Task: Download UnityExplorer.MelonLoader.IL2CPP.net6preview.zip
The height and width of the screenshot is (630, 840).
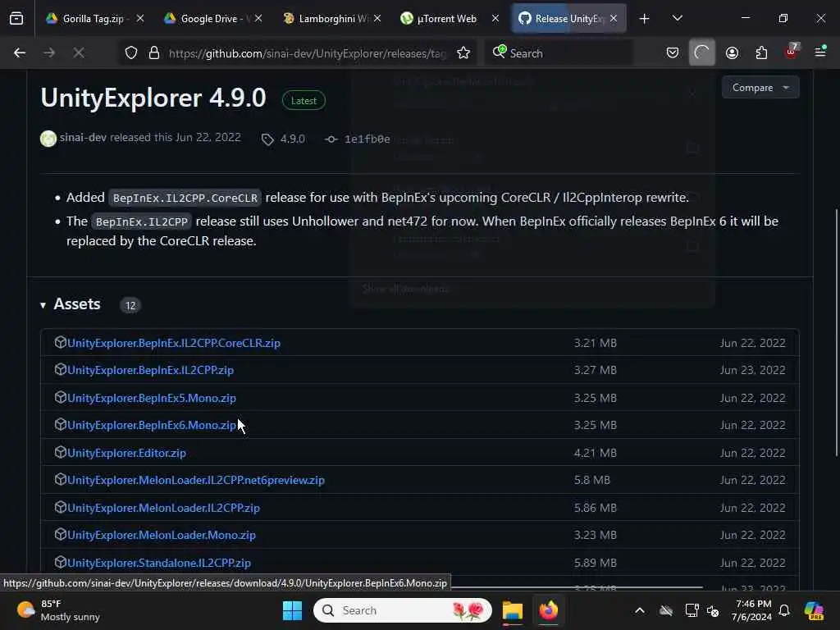Action: tap(196, 480)
